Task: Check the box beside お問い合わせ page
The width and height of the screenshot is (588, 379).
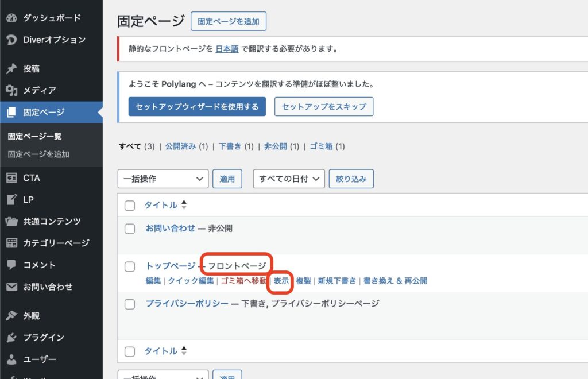Action: click(x=130, y=229)
